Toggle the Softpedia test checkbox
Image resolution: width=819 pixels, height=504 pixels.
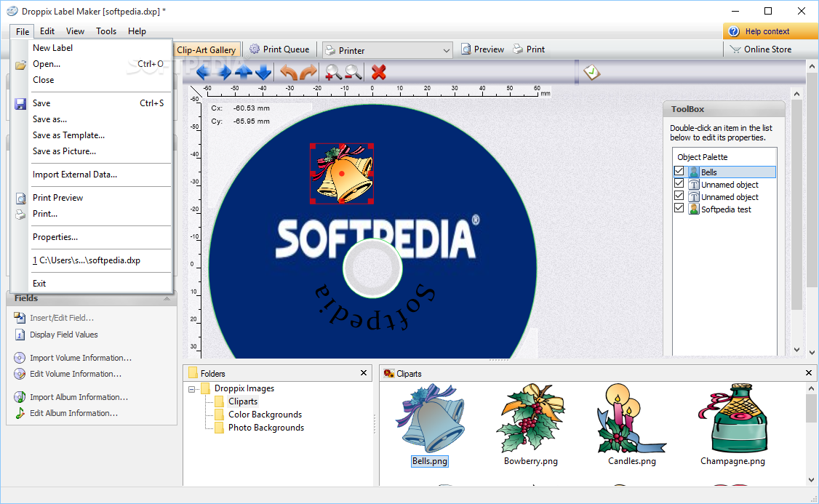679,208
